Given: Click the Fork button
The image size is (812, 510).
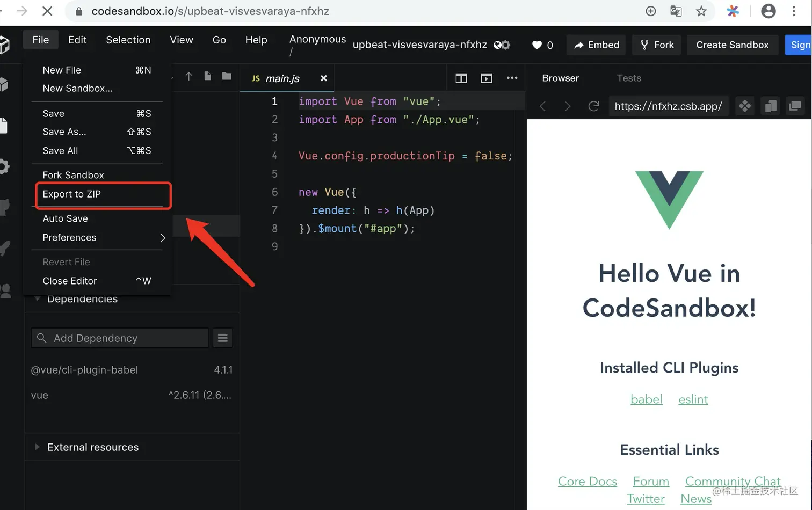Looking at the screenshot, I should pyautogui.click(x=657, y=45).
